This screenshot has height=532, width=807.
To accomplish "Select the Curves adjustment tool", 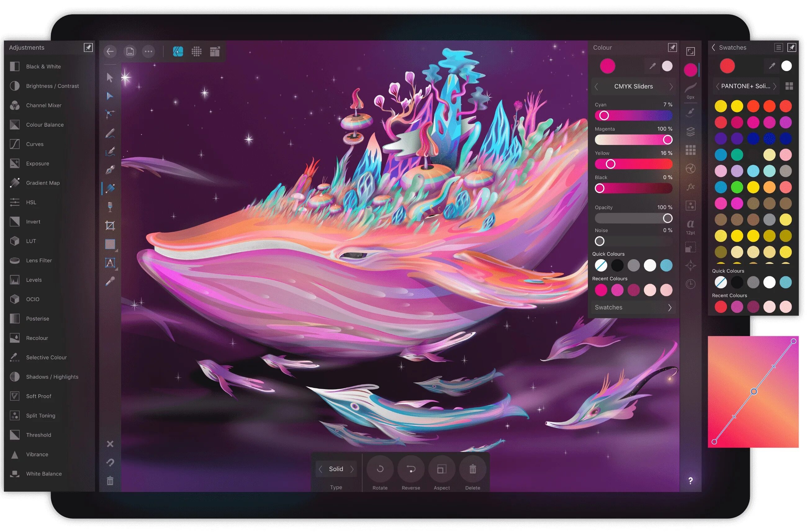I will click(34, 144).
